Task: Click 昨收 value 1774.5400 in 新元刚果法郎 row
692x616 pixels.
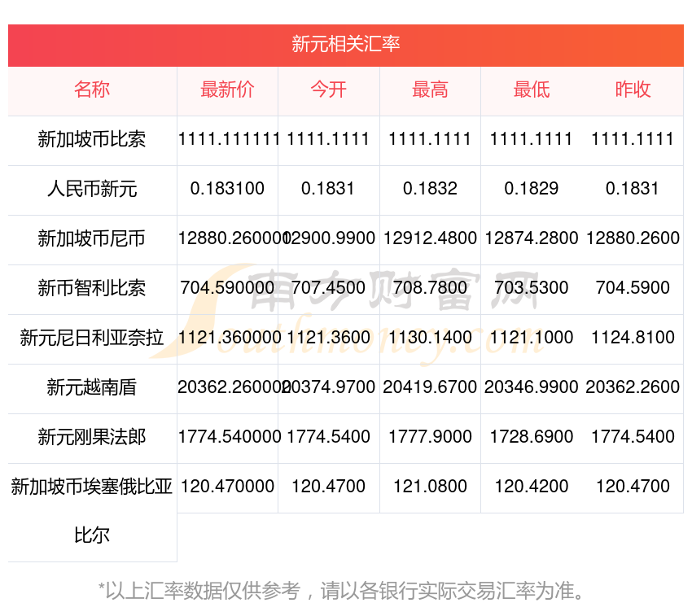Action: 633,437
